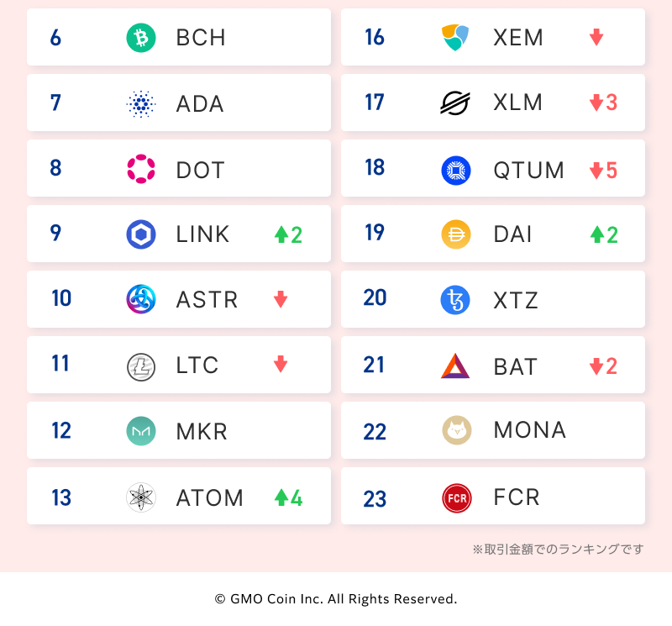This screenshot has height=626, width=672.
Task: Click the LINK Chainlink hexagon icon
Action: coord(141,234)
